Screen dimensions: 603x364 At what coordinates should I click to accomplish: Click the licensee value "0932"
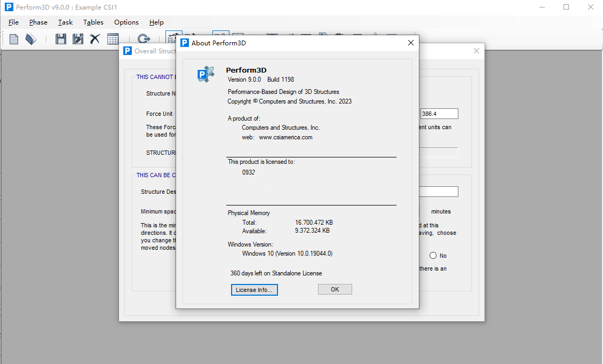click(x=249, y=172)
